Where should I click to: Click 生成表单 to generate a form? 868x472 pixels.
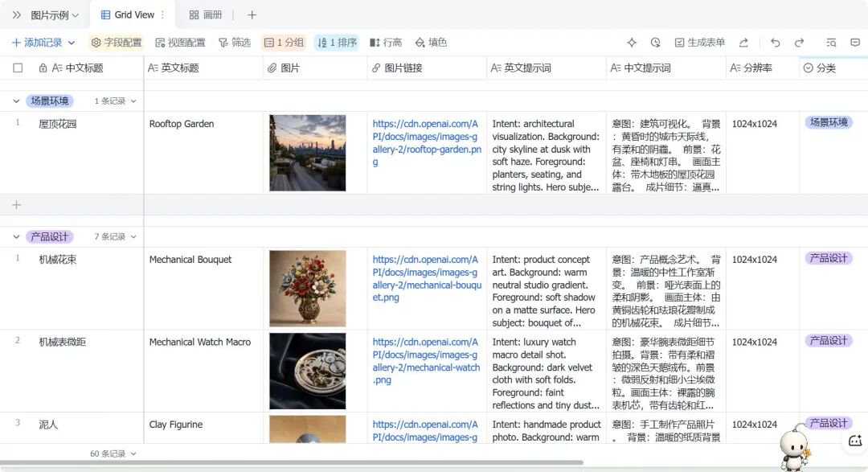tap(700, 43)
